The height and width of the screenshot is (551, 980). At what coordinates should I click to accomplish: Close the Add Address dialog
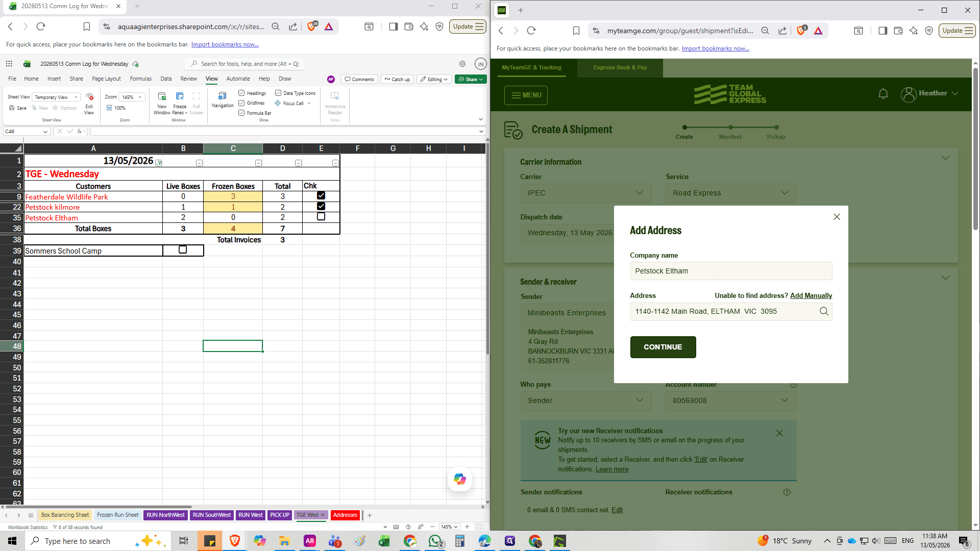(x=837, y=217)
